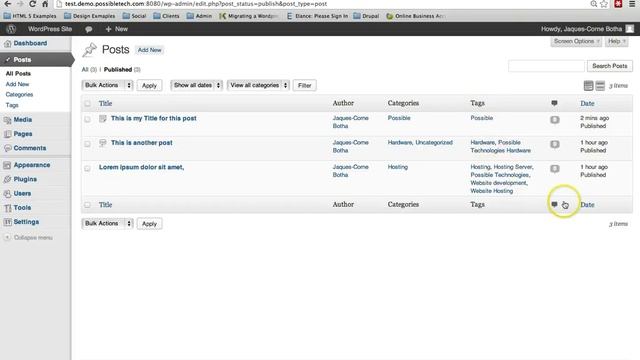Image resolution: width=640 pixels, height=360 pixels.
Task: Switch to excerpt view mode icon
Action: [600, 86]
